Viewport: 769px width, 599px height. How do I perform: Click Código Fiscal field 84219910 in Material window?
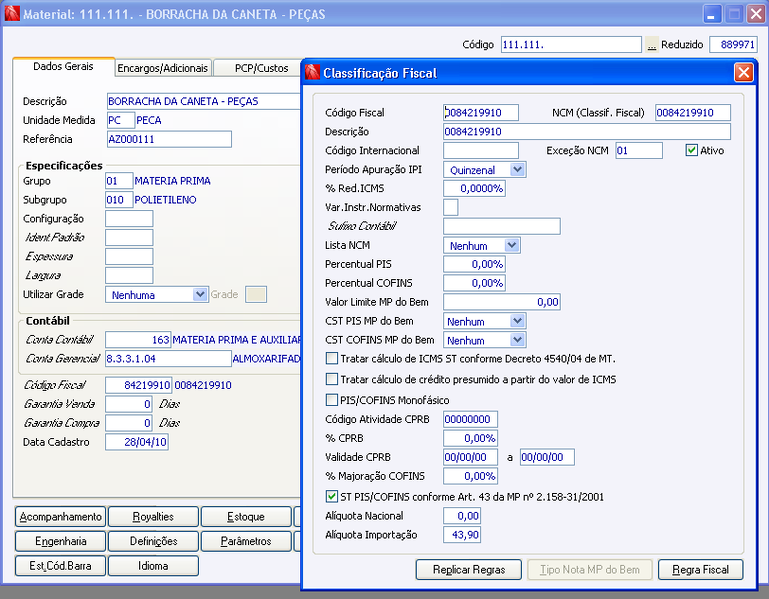coord(138,385)
